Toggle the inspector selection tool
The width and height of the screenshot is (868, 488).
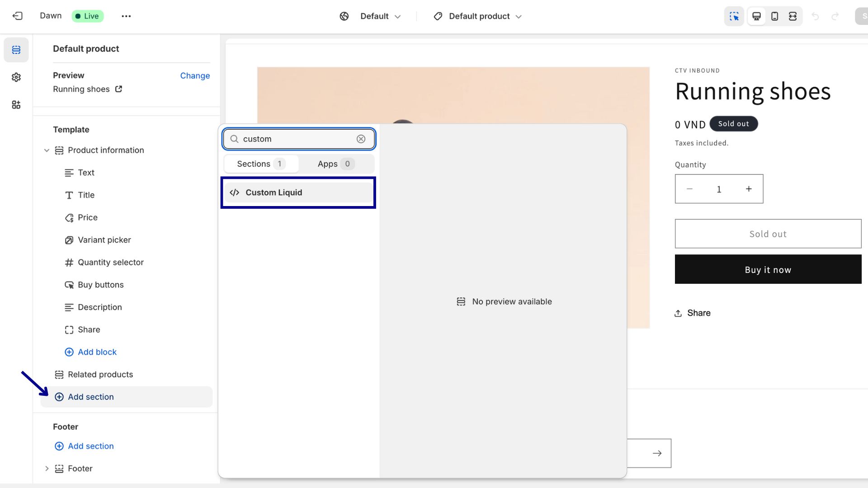tap(734, 16)
